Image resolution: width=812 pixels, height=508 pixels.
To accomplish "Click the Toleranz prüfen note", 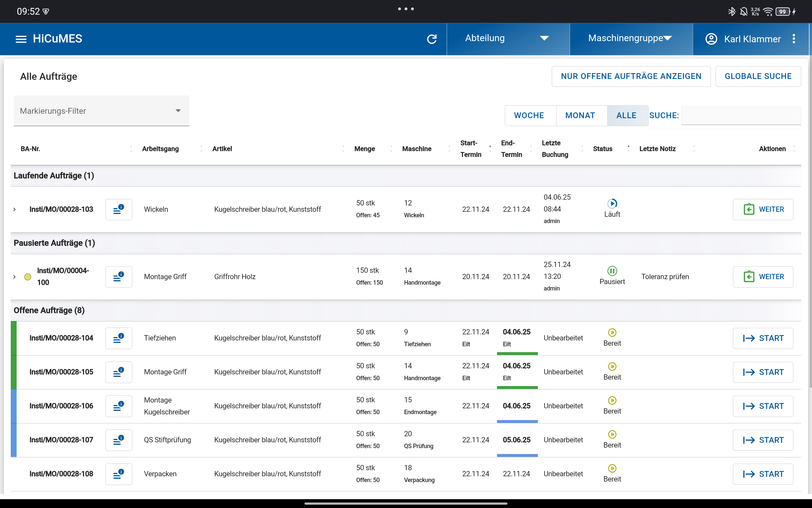I will tap(665, 277).
